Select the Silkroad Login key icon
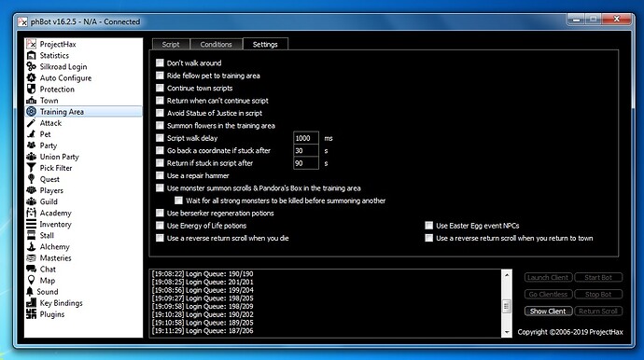The width and height of the screenshot is (644, 360). tap(31, 66)
